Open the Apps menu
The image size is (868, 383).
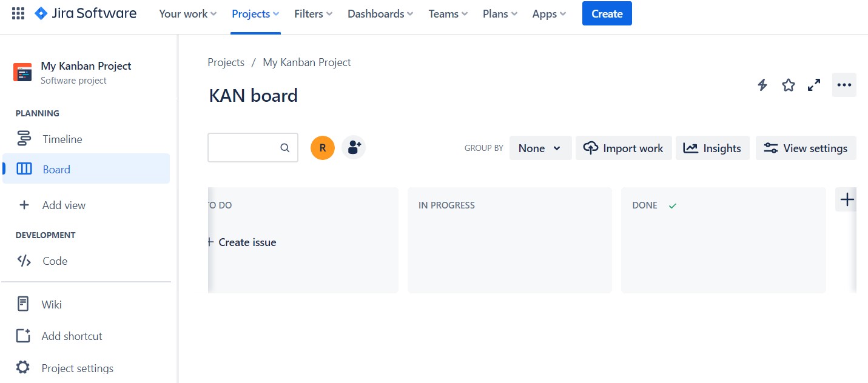(549, 14)
